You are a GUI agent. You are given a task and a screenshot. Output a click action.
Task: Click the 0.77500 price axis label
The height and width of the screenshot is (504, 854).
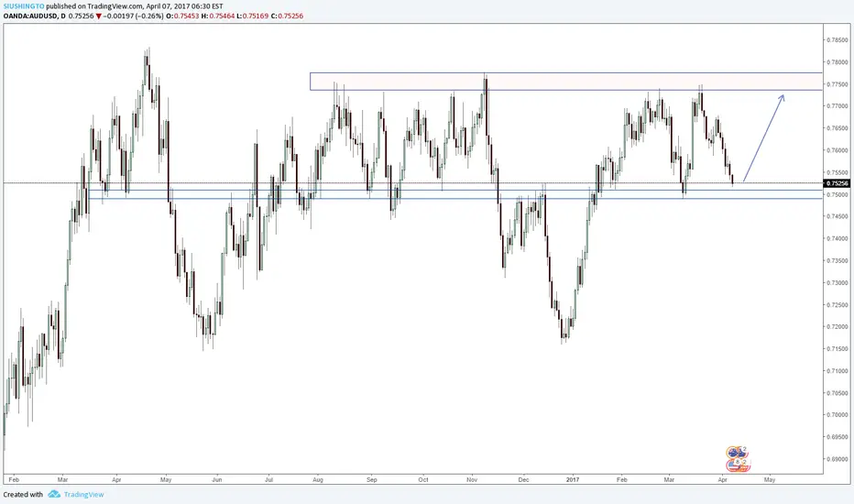pyautogui.click(x=838, y=84)
